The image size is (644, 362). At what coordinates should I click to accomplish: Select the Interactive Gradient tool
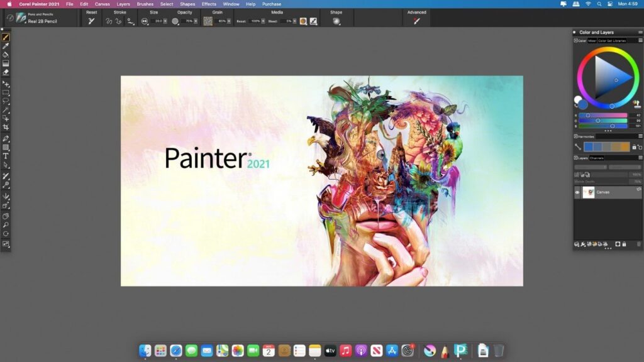[x=6, y=63]
